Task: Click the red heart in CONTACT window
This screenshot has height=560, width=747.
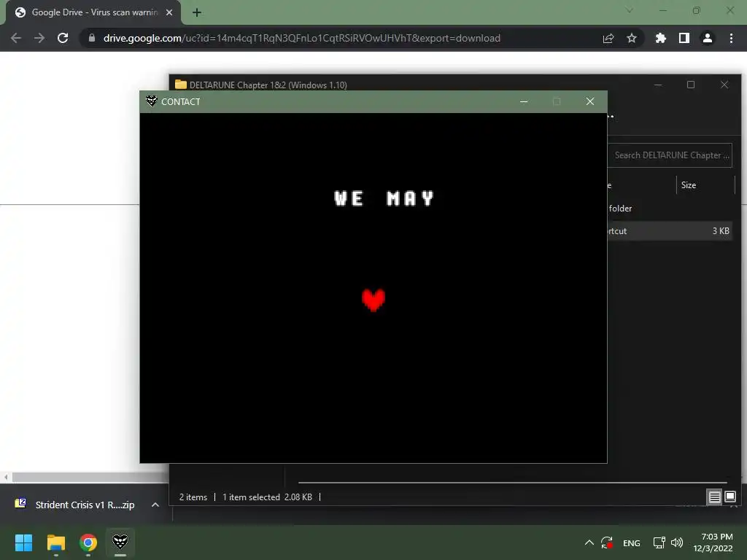Action: click(x=373, y=300)
